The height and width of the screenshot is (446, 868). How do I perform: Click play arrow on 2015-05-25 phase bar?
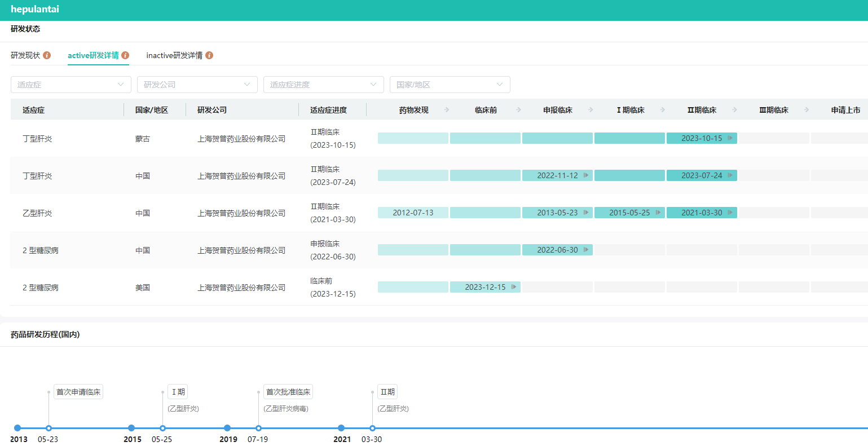(x=658, y=213)
